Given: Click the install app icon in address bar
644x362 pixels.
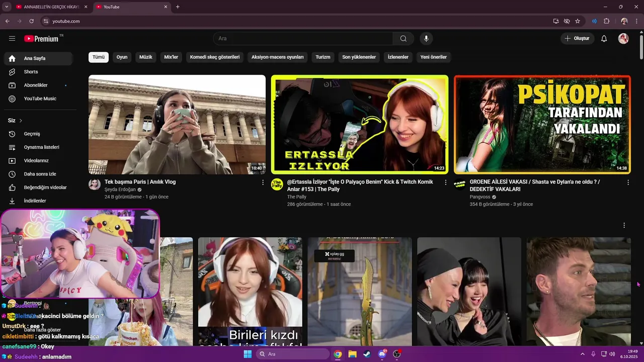Looking at the screenshot, I should tap(556, 21).
